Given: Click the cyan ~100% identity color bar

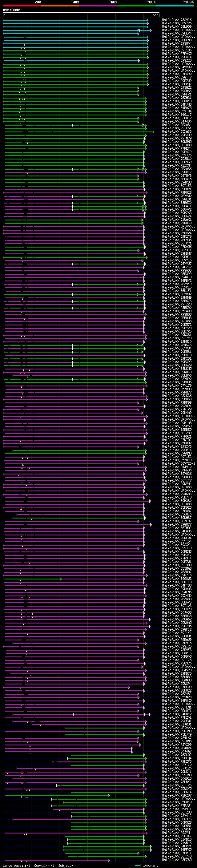Looking at the screenshot, I should [175, 6].
